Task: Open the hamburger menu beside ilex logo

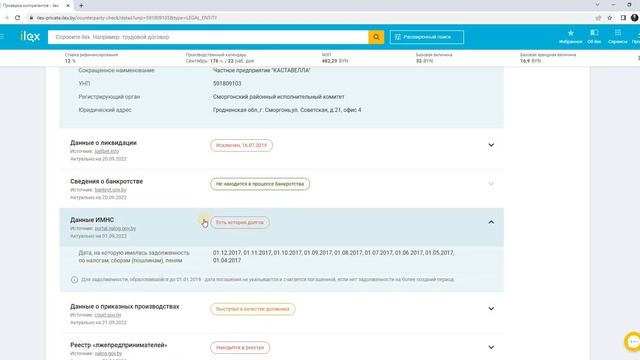Action: tap(2, 37)
